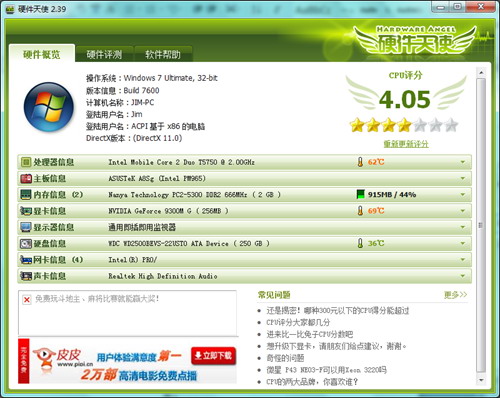Click the GPU thermometer icon beside 69℃

(360, 211)
